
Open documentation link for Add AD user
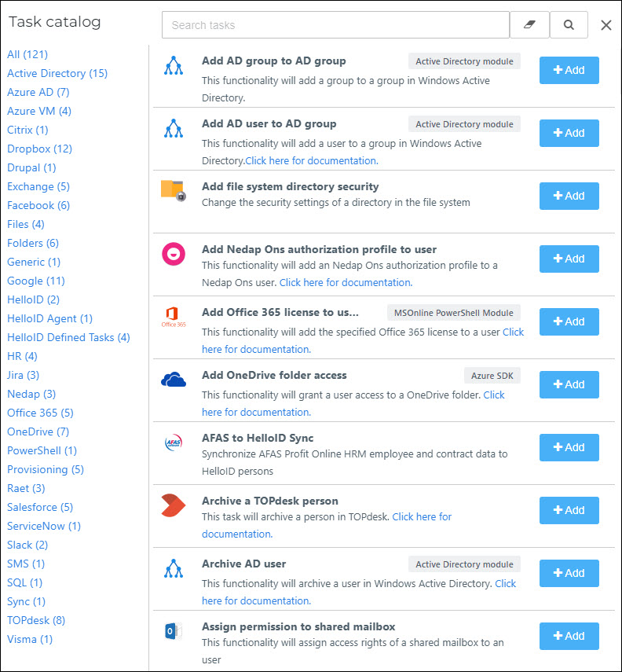[x=312, y=160]
